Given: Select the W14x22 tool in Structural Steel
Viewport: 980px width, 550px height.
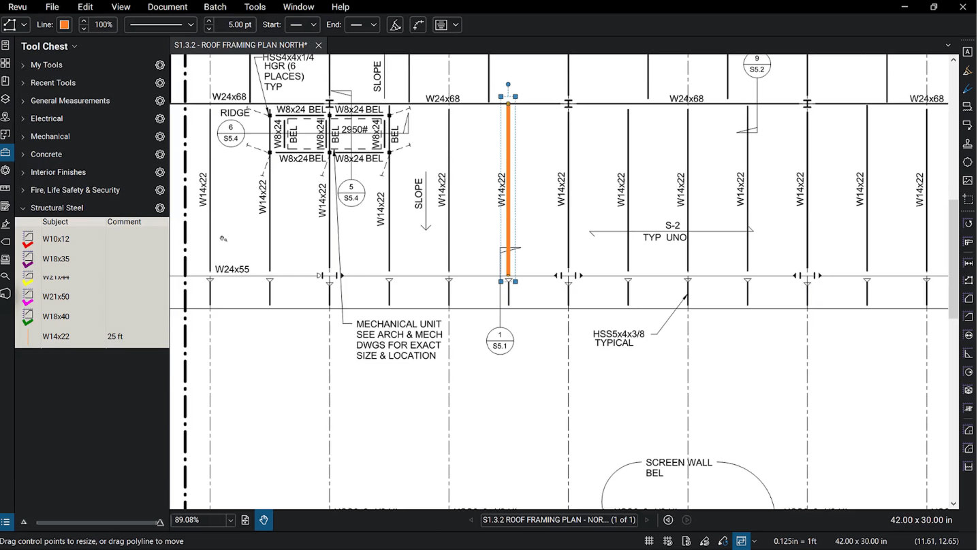Looking at the screenshot, I should click(92, 336).
